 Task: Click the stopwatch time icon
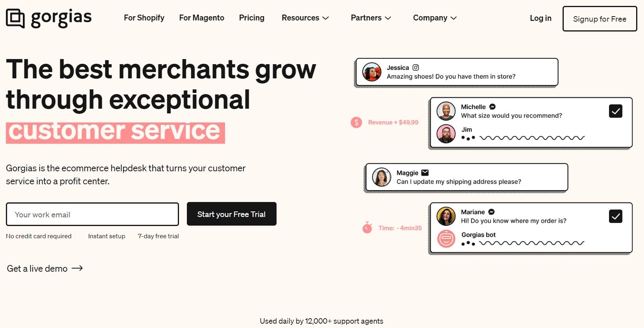click(x=367, y=228)
